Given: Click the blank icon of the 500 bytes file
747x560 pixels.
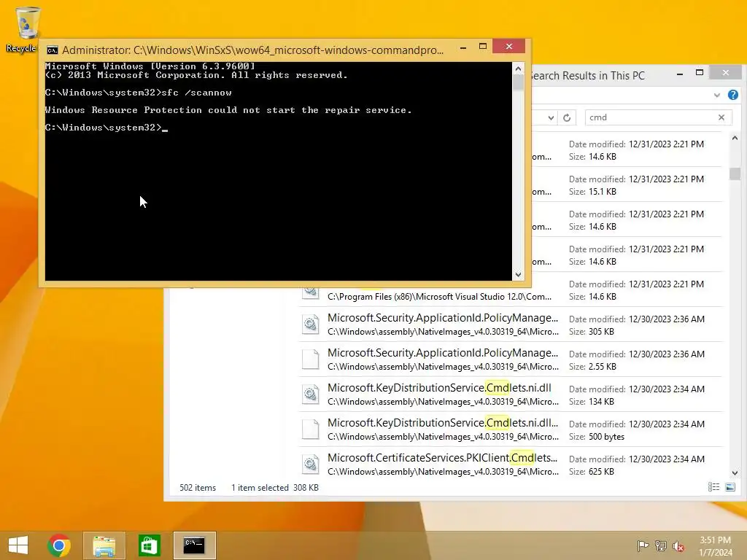Looking at the screenshot, I should coord(311,429).
